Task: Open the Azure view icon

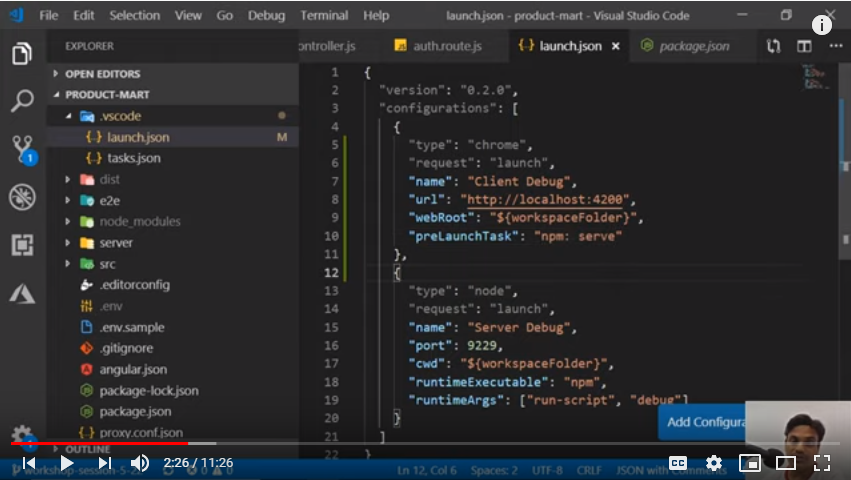Action: coord(22,293)
